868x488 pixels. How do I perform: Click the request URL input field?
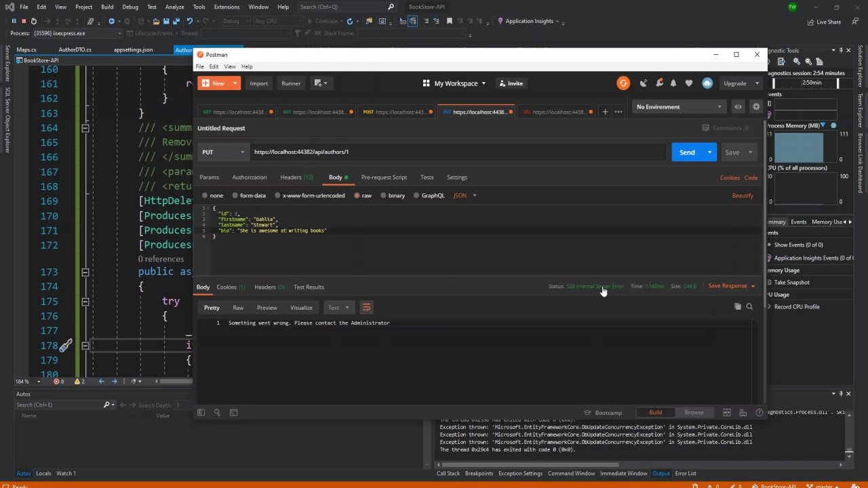(x=458, y=152)
